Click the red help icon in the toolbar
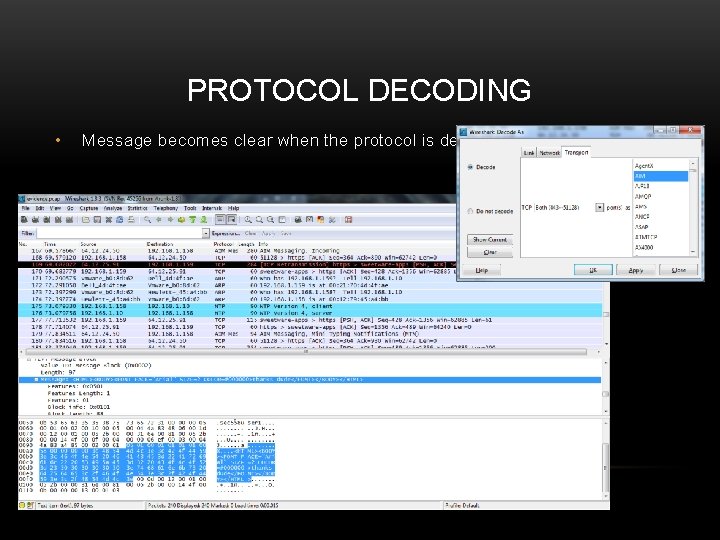The image size is (720, 540). (349, 220)
